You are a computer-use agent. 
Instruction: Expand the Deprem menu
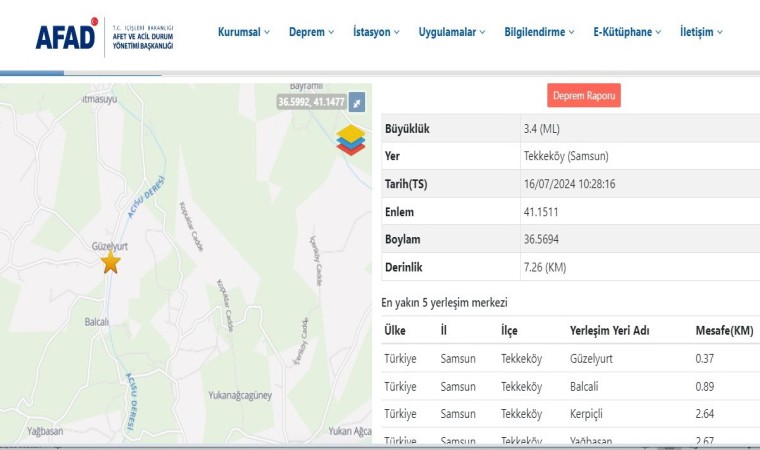[312, 32]
